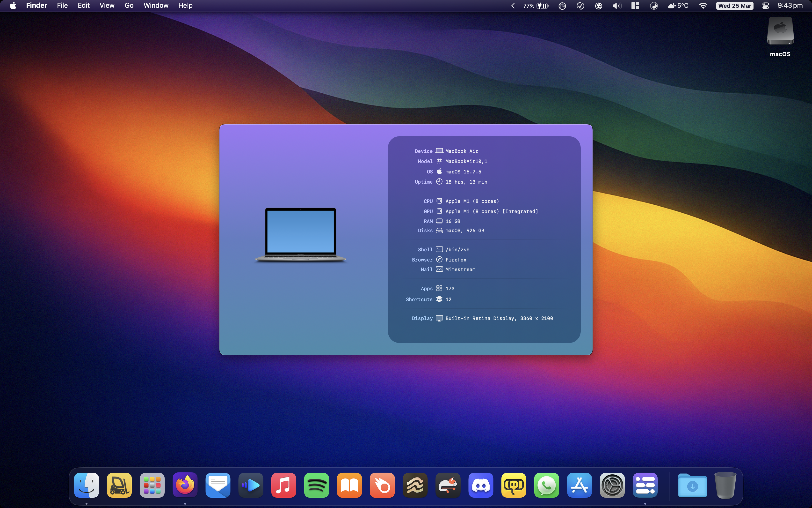The image size is (812, 508).
Task: Launch the orange comet icon app in Dock
Action: tap(383, 485)
